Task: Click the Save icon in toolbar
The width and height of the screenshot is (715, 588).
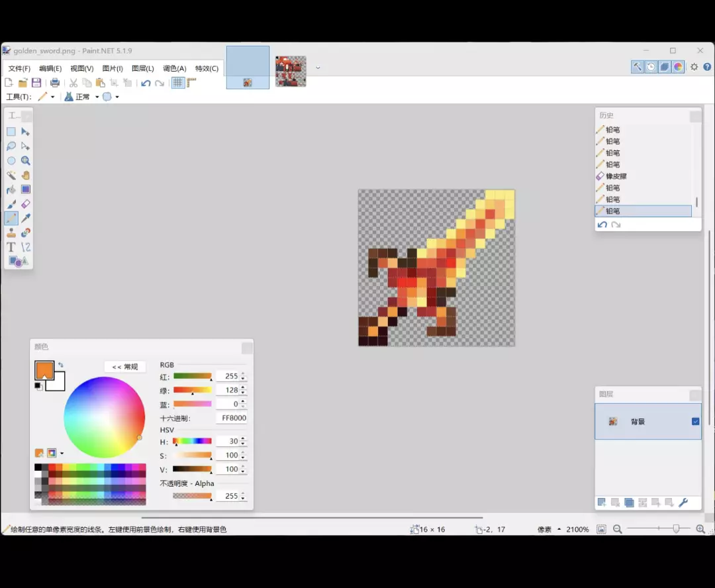Action: point(36,83)
